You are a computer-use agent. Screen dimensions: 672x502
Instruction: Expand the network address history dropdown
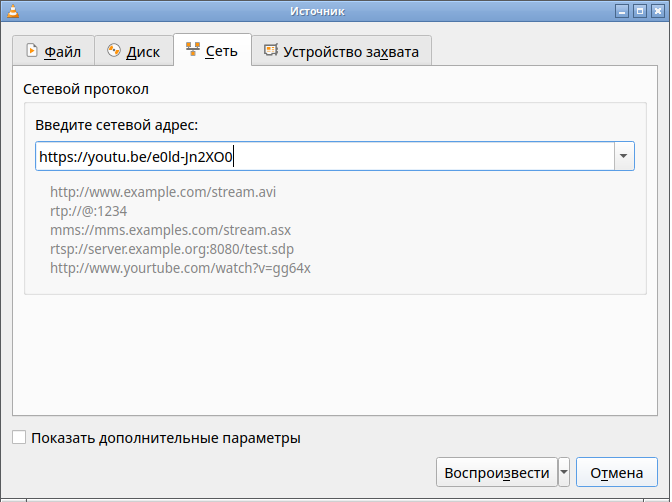[x=624, y=157]
